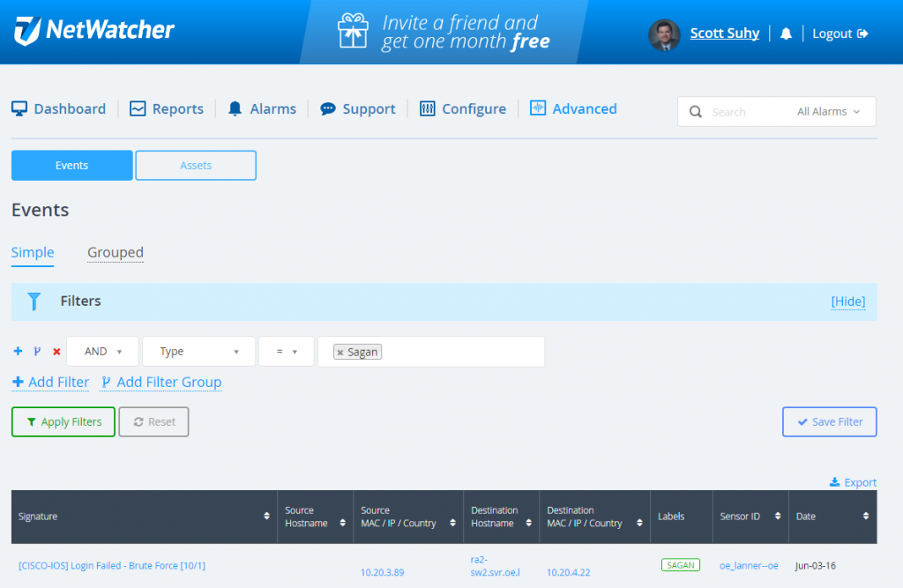Click the funnel Filters icon
The image size is (903, 588).
point(34,301)
